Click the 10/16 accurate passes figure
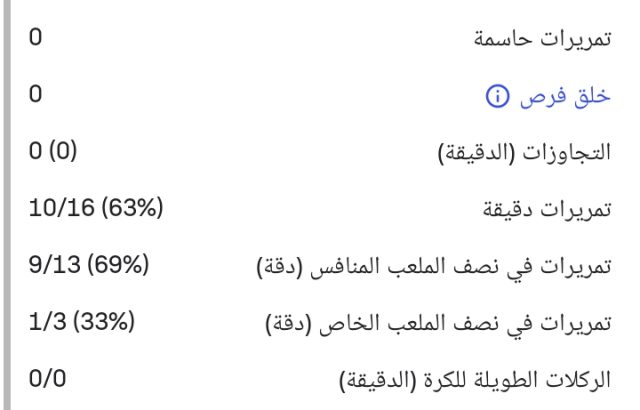The image size is (640, 410). point(59,210)
